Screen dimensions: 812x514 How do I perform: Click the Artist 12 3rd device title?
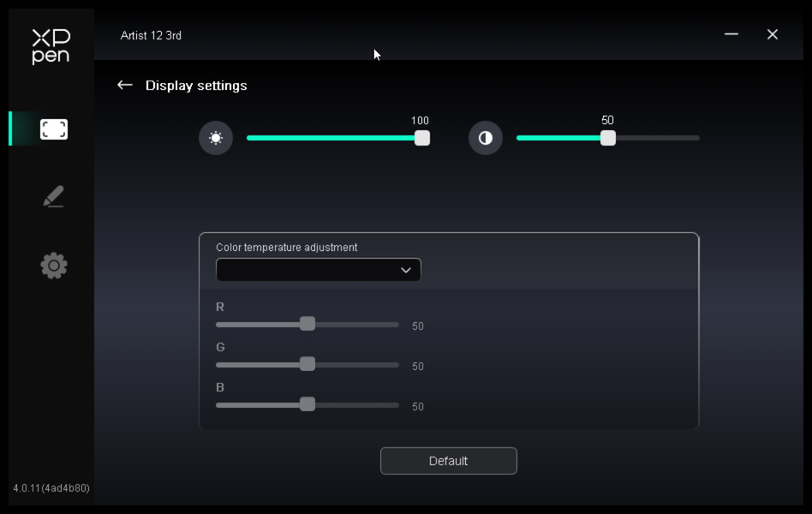(x=151, y=35)
